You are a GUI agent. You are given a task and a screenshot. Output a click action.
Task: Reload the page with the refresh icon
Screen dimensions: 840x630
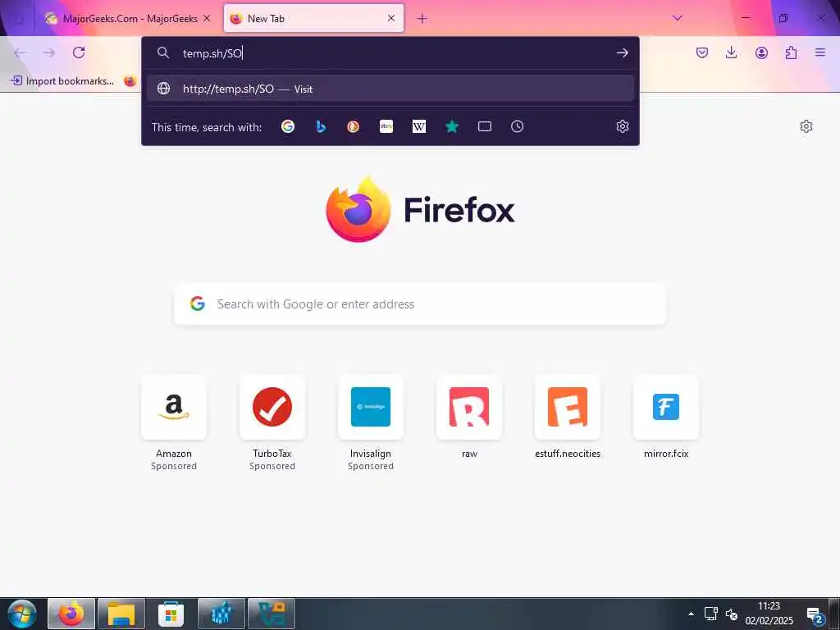tap(79, 52)
